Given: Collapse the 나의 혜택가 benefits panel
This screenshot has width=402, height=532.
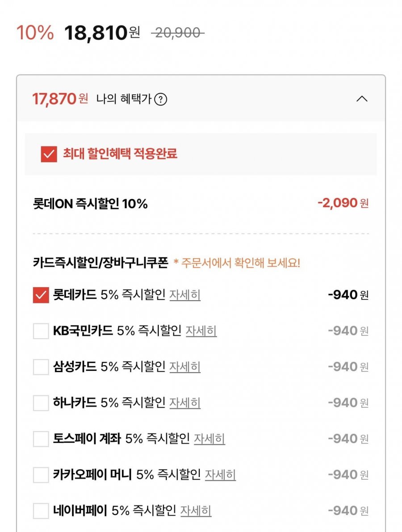Looking at the screenshot, I should (362, 99).
